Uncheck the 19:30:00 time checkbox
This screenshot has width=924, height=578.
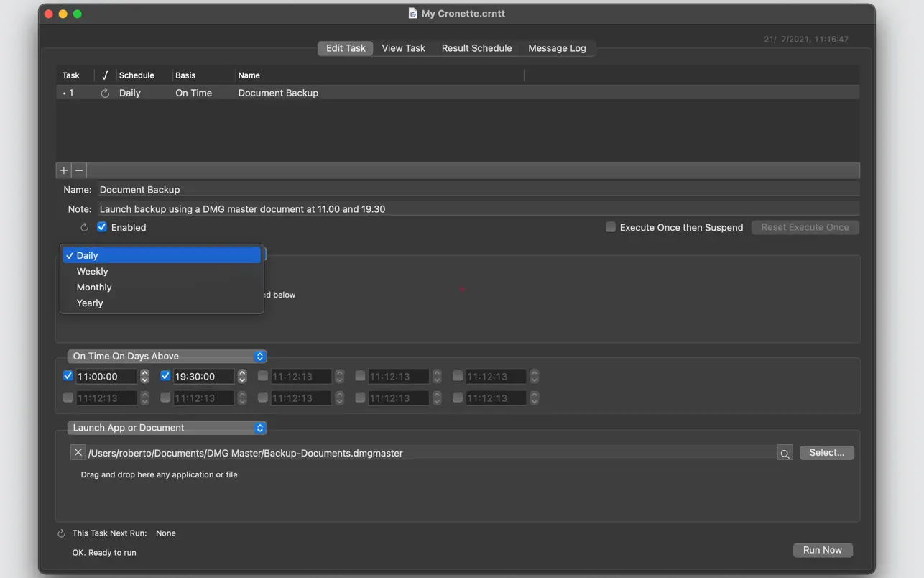(x=165, y=376)
